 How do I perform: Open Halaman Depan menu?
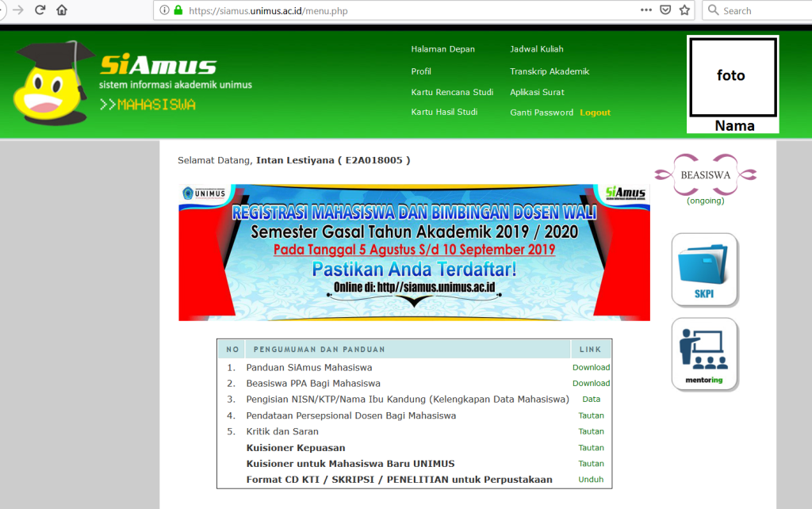(442, 49)
